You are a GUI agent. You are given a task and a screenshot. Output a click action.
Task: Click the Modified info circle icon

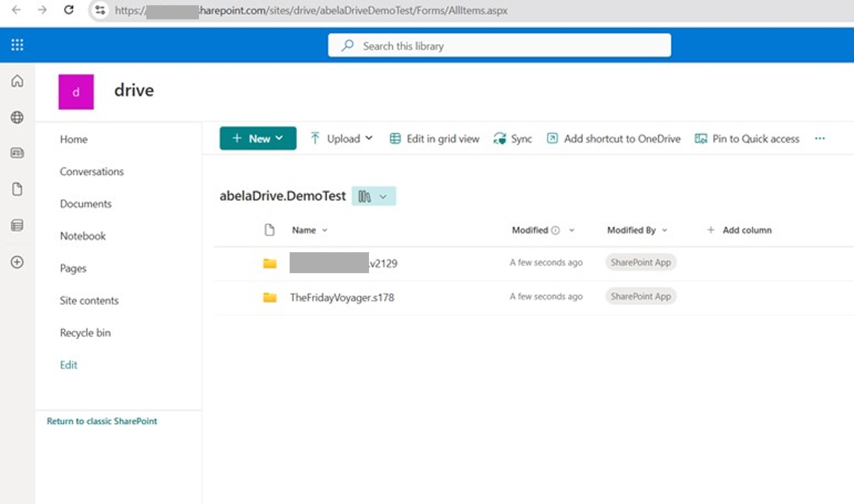(x=556, y=230)
